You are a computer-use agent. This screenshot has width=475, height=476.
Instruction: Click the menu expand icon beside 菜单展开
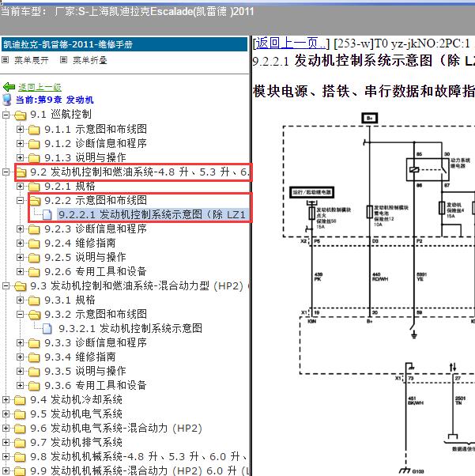tap(6, 60)
